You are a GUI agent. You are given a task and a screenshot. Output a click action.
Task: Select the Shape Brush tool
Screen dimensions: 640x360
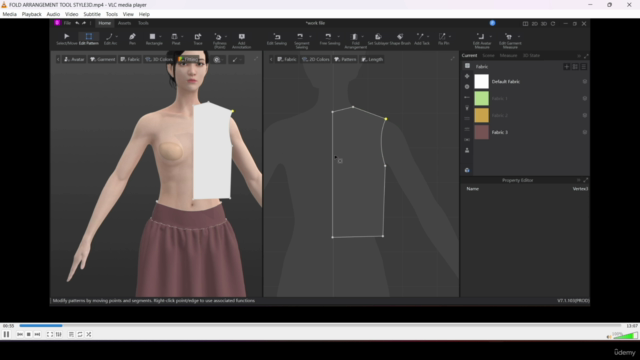point(400,39)
